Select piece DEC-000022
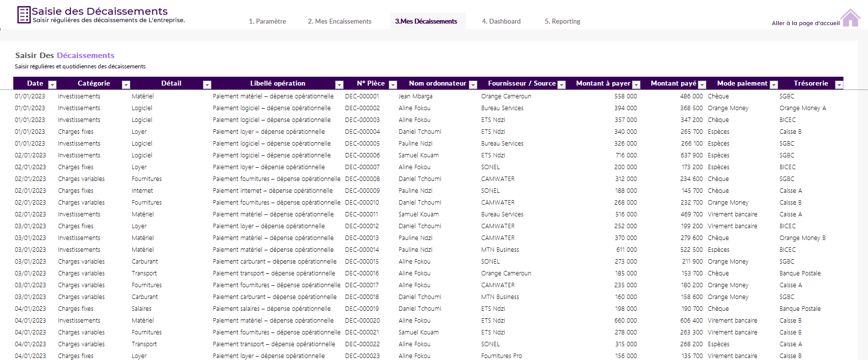The height and width of the screenshot is (360, 868). (362, 344)
